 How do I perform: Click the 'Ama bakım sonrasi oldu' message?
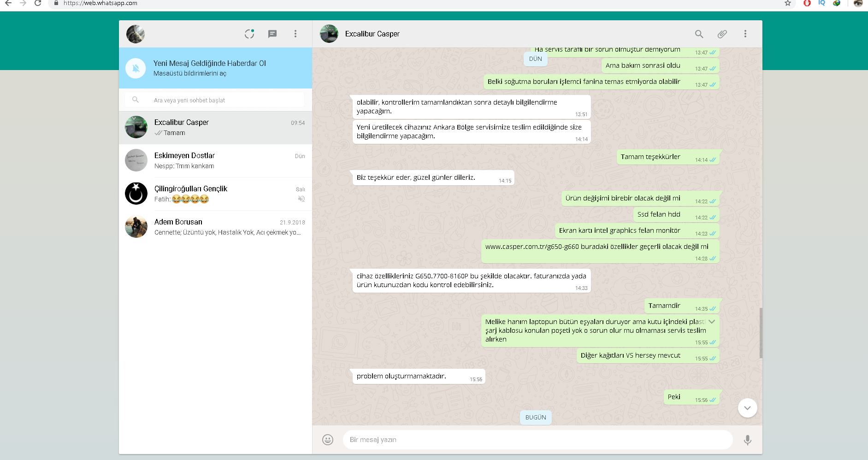(x=661, y=65)
